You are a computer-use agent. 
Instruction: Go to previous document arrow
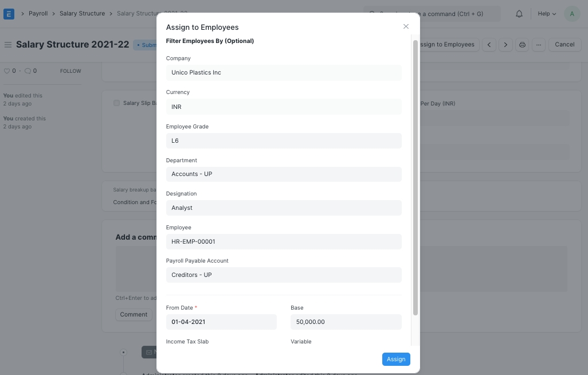pyautogui.click(x=489, y=45)
